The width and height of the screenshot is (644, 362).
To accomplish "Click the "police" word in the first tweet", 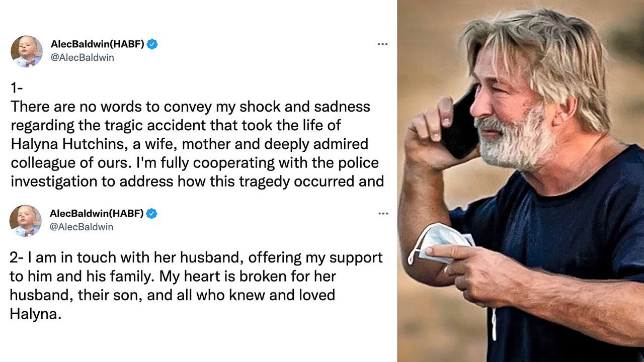I will coord(359,163).
